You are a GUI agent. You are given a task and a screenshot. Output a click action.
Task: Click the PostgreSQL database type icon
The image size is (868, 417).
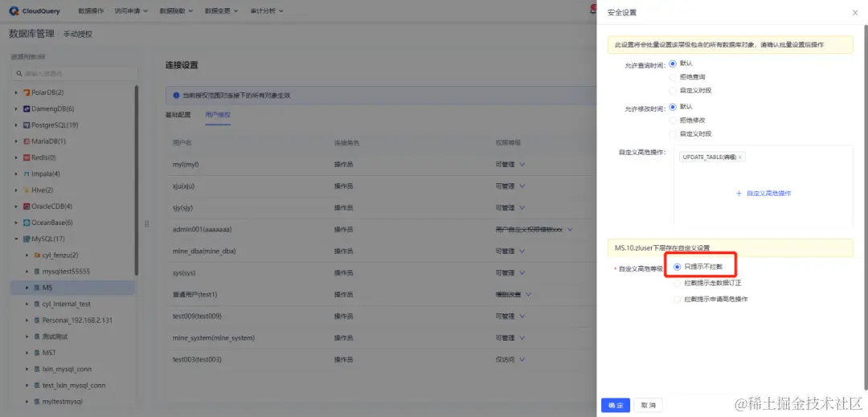(26, 125)
